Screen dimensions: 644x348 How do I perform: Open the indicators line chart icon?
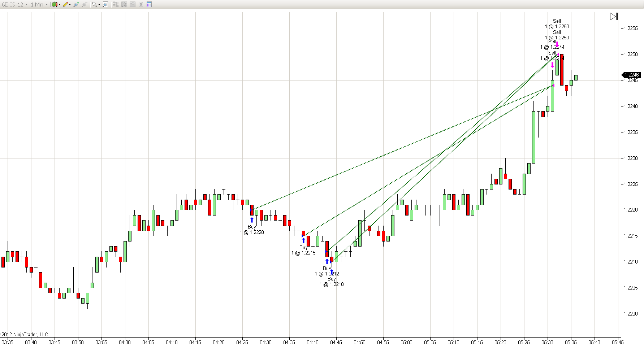tap(133, 5)
